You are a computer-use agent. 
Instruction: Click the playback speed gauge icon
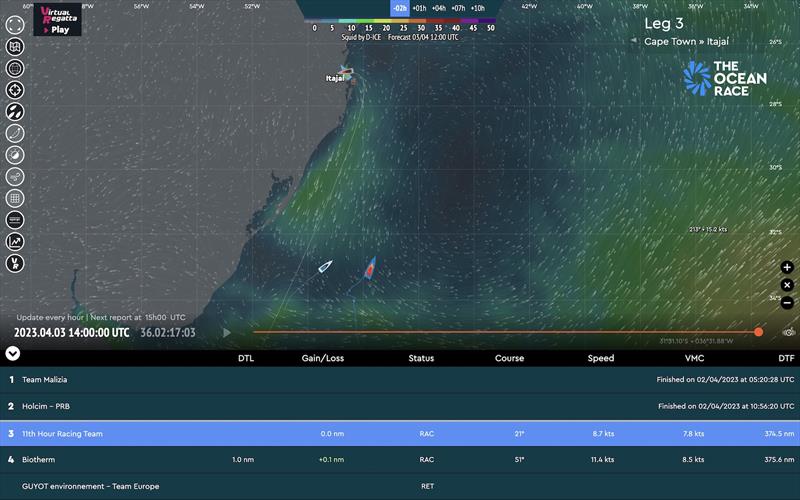point(789,332)
